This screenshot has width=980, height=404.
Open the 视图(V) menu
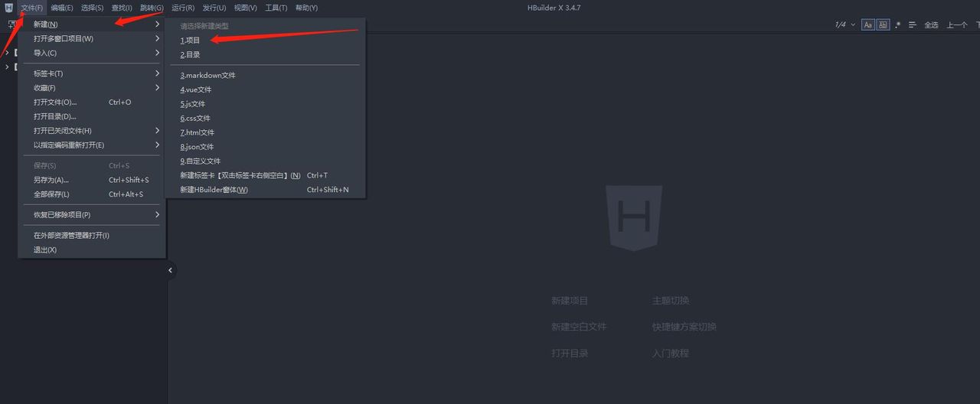pos(246,8)
